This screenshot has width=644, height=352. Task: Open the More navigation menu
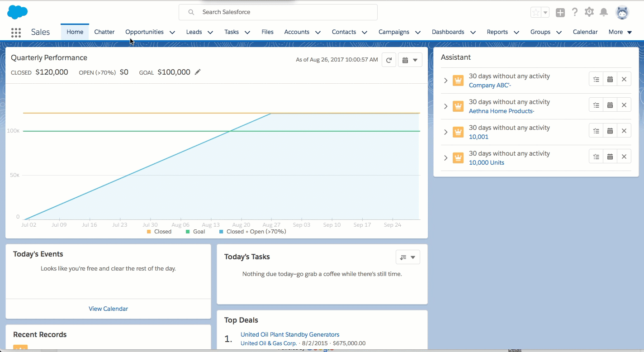pyautogui.click(x=620, y=32)
